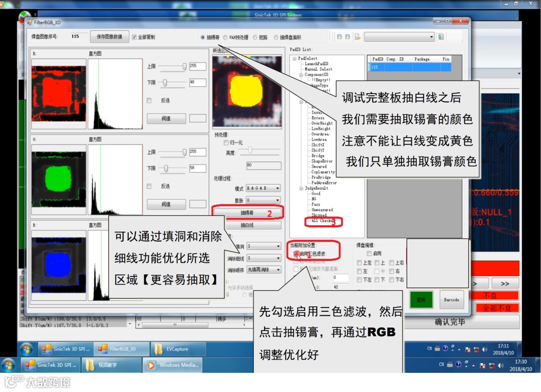Click the icon right of the empty toolbar combo box
The image size is (541, 392).
[x=441, y=37]
